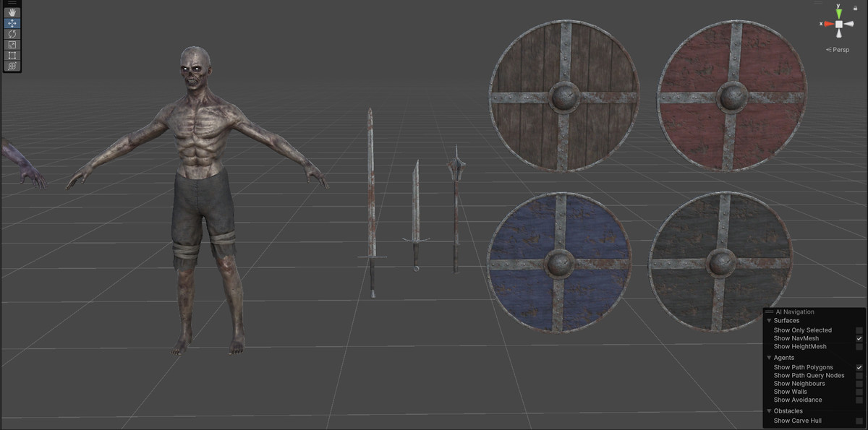This screenshot has width=868, height=430.
Task: Click the center cube of orientation gizmo
Action: pos(838,24)
